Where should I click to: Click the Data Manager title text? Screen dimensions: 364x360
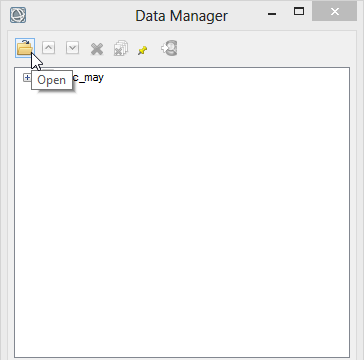click(x=182, y=16)
